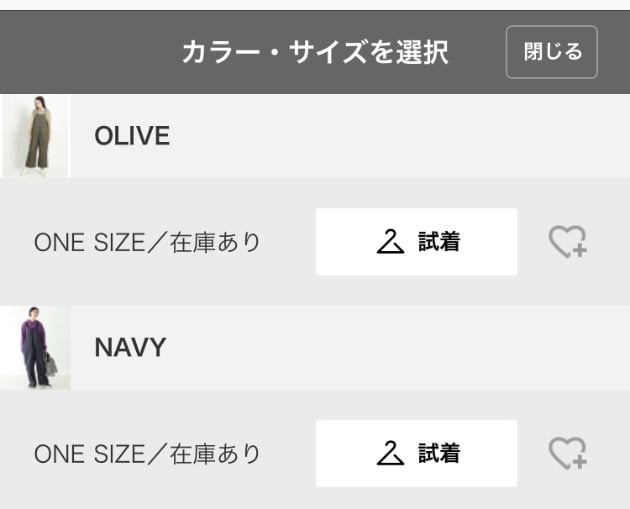Tap the plus sign on OLIVE's heart icon
The height and width of the screenshot is (509, 630).
tap(579, 250)
